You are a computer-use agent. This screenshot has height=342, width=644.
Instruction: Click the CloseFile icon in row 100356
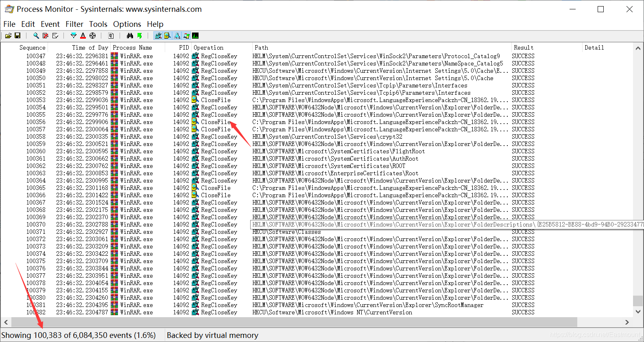(x=195, y=122)
